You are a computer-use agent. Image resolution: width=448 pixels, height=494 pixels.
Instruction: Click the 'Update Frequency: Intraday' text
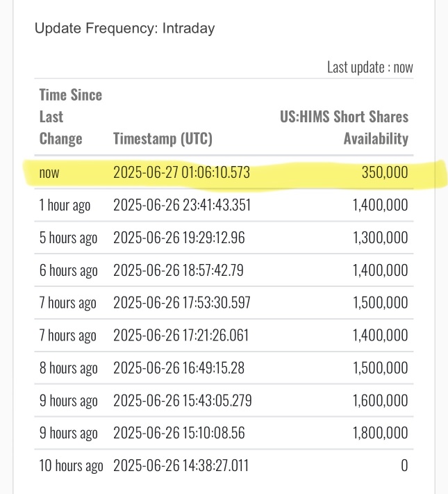point(124,28)
